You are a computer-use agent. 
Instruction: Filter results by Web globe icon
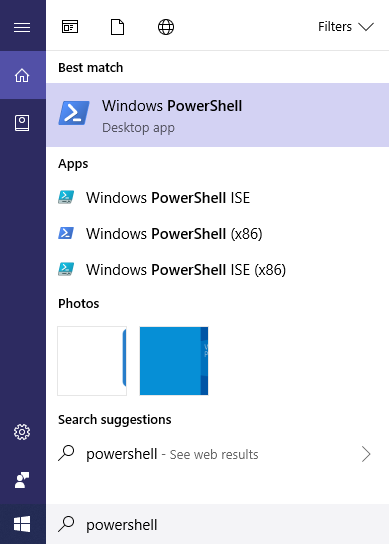pos(166,27)
